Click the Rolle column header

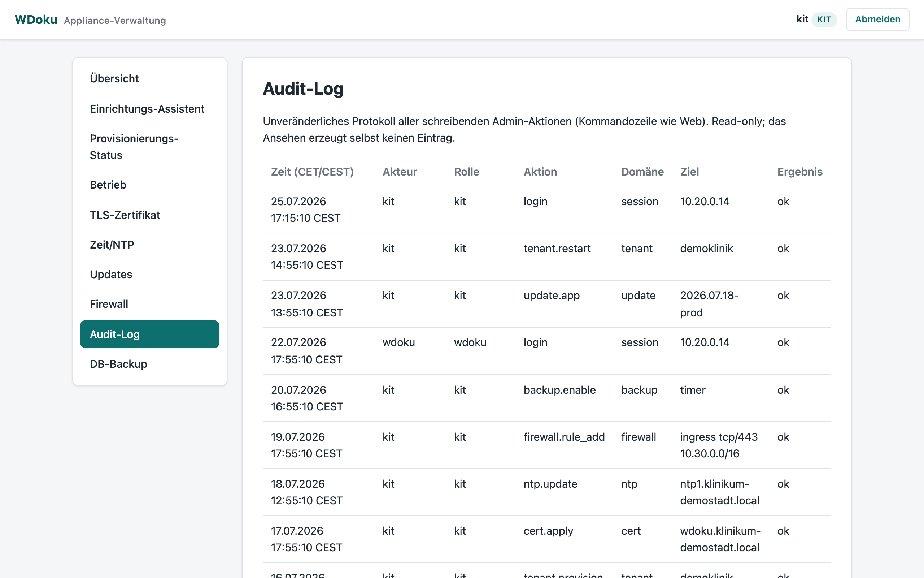467,172
